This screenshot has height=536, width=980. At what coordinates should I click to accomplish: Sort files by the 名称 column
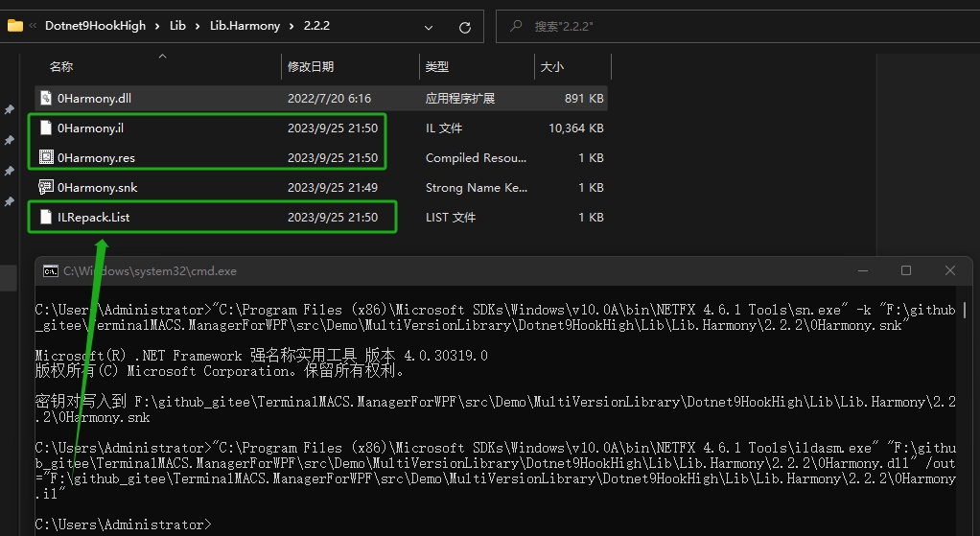[61, 66]
